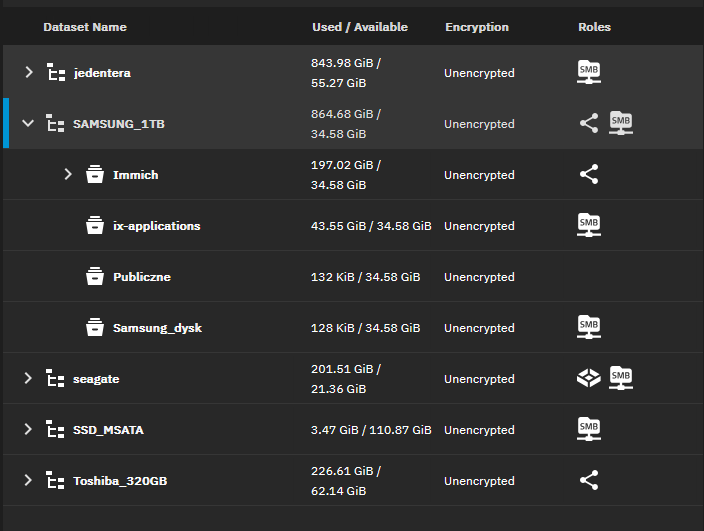Expand the Toshiba_320GB pool
The image size is (704, 531).
29,481
